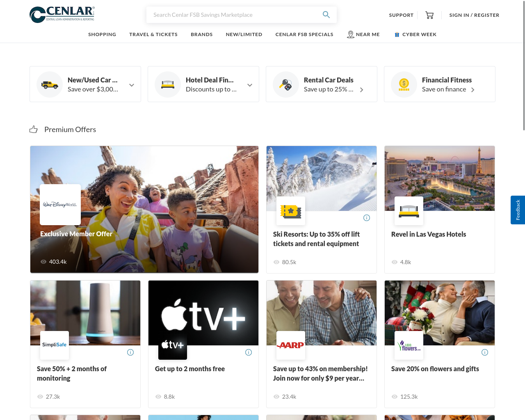
Task: Click the Apple TV+ logo badge
Action: point(173,345)
